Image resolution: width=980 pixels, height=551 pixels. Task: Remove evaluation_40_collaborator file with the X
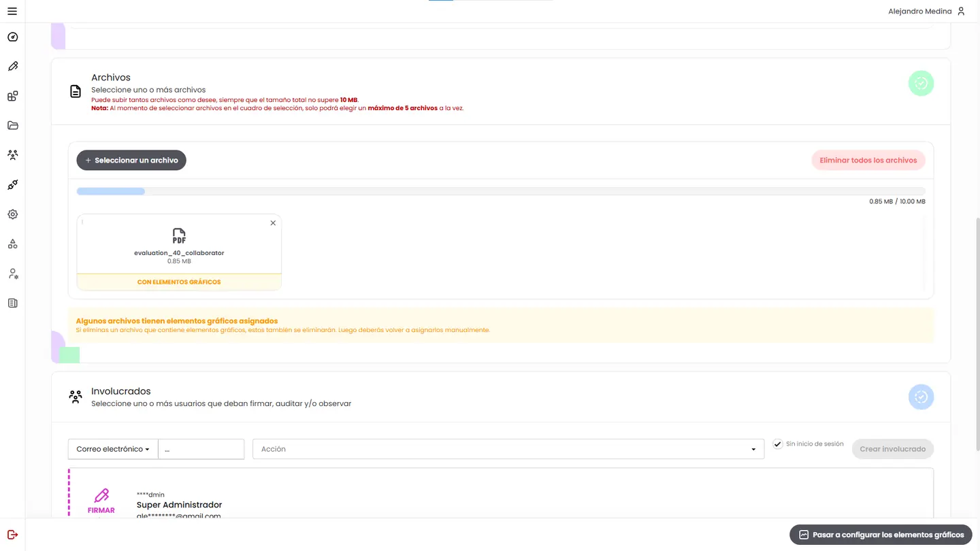pyautogui.click(x=273, y=223)
